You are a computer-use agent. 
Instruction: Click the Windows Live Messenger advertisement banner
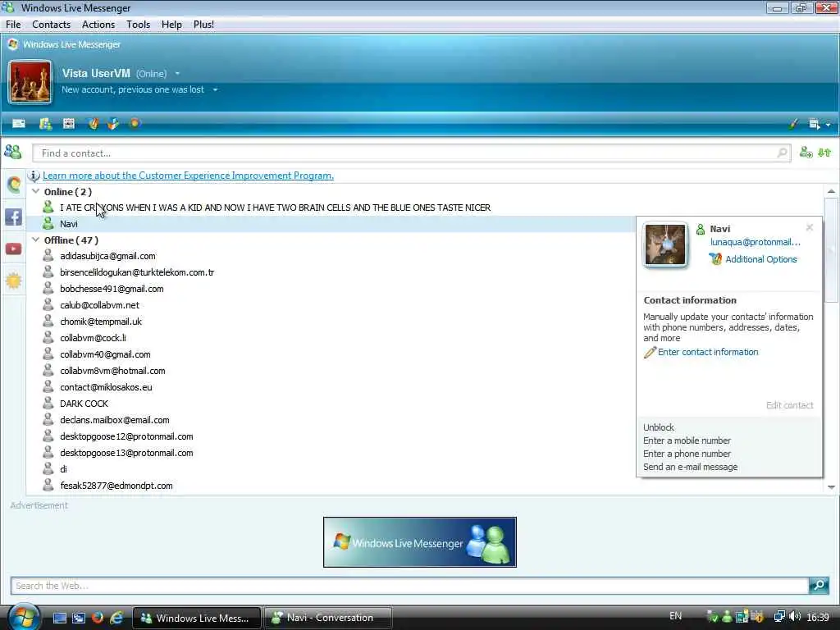coord(419,542)
